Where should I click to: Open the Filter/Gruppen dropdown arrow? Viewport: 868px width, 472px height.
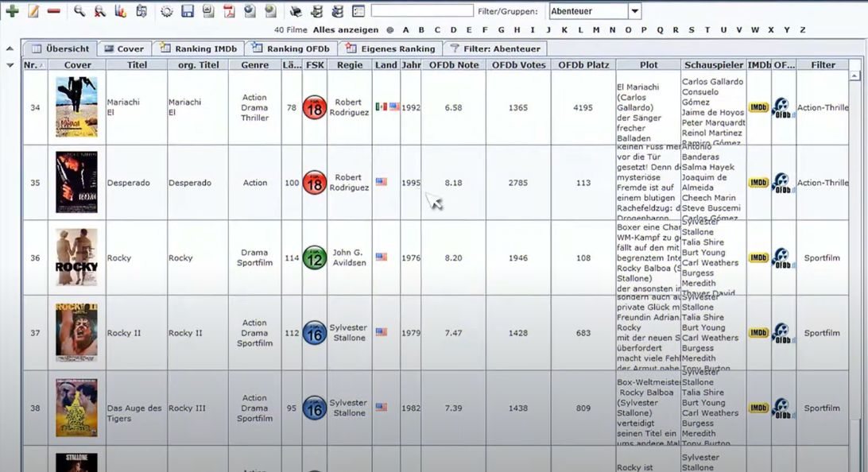(x=635, y=11)
